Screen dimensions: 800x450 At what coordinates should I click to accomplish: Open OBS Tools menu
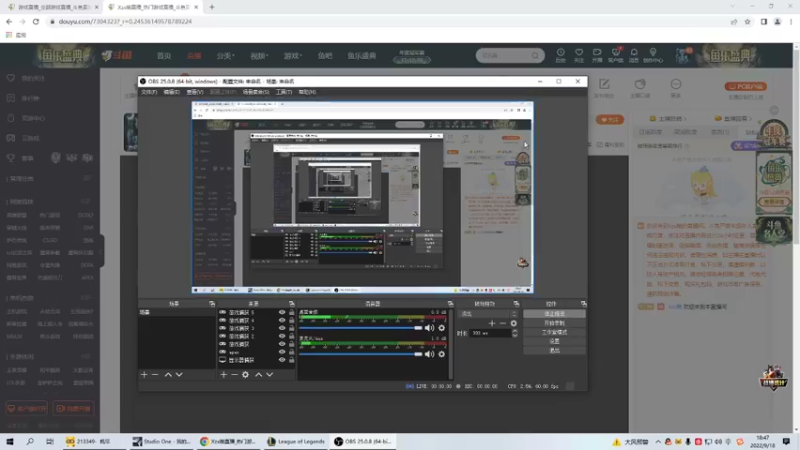click(x=284, y=92)
